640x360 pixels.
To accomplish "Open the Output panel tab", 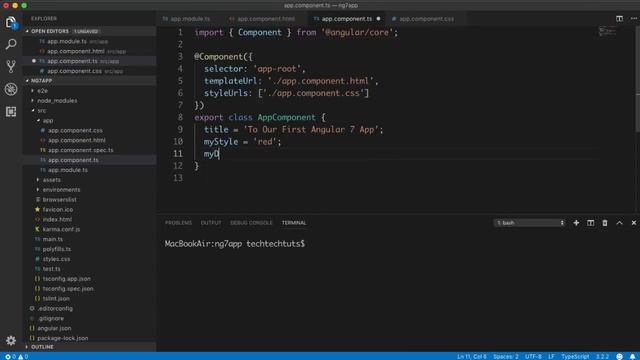I will click(211, 223).
